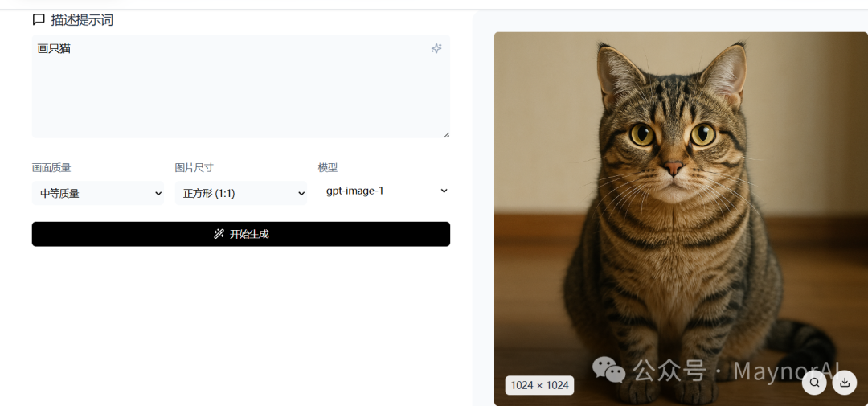The image size is (868, 406).
Task: Click the 画面质量 label
Action: 51,168
